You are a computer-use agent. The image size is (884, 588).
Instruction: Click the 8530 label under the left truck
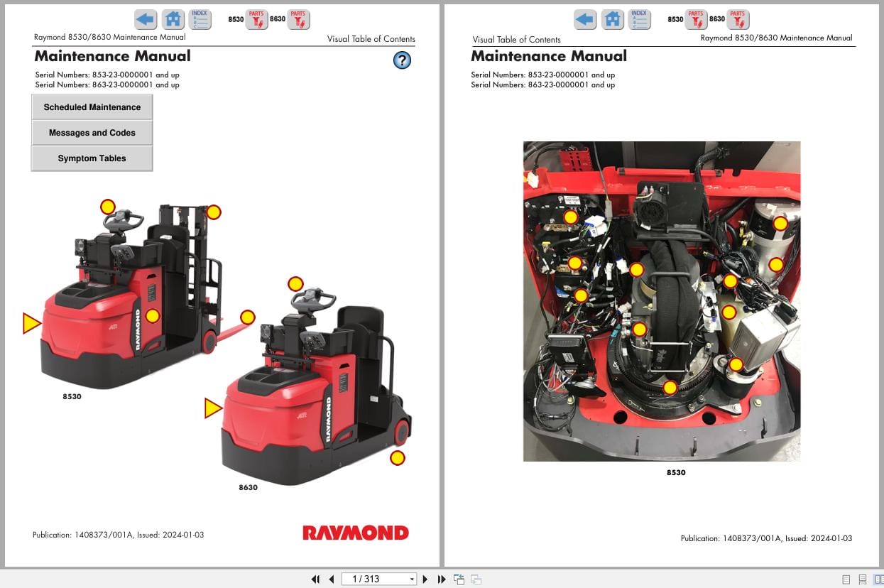72,396
